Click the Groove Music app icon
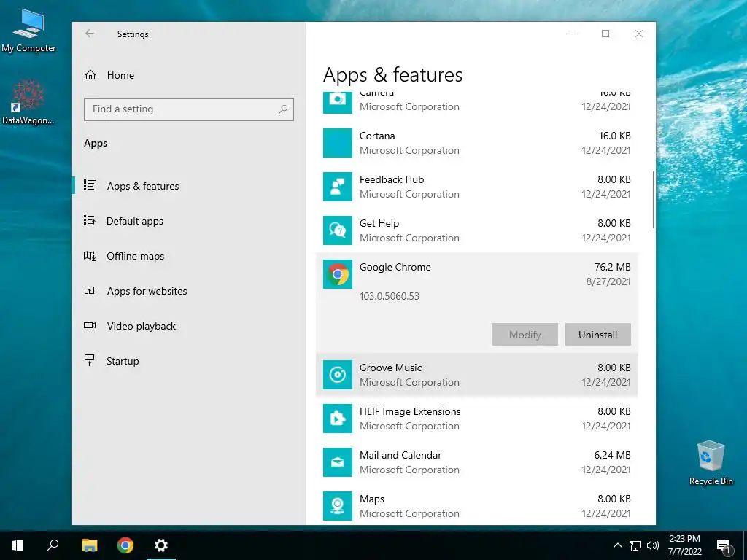The width and height of the screenshot is (747, 560). point(337,375)
